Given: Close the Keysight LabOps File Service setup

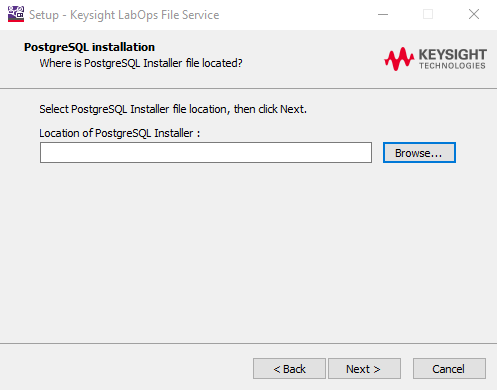Looking at the screenshot, I should 474,14.
